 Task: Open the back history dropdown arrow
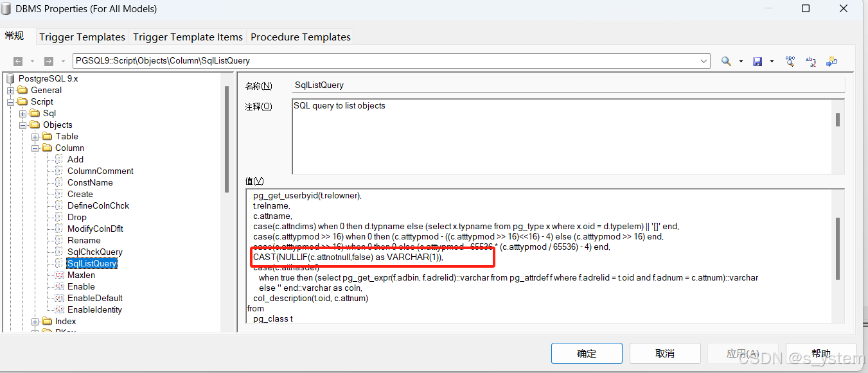pos(32,62)
